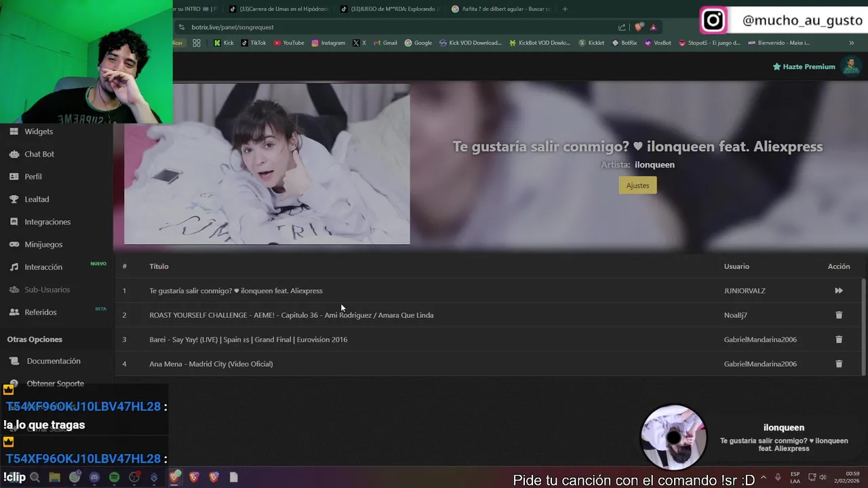Open File Explorer from the taskbar

pos(55,477)
